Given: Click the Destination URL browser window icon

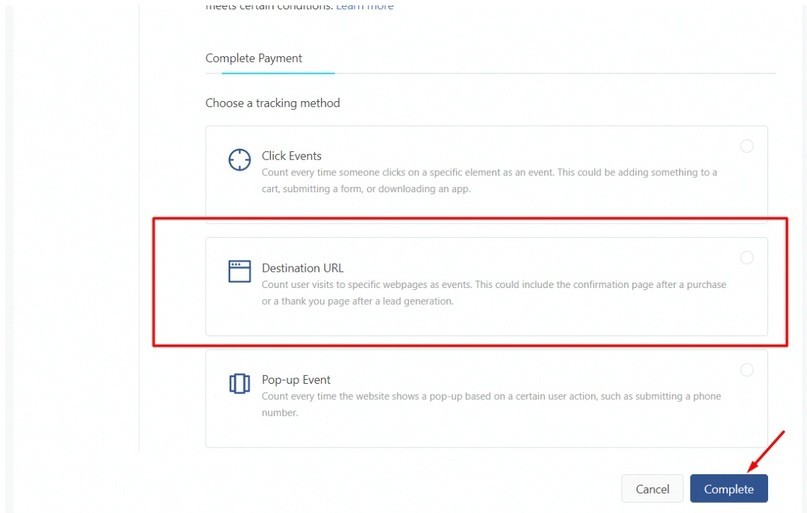Looking at the screenshot, I should pyautogui.click(x=239, y=271).
